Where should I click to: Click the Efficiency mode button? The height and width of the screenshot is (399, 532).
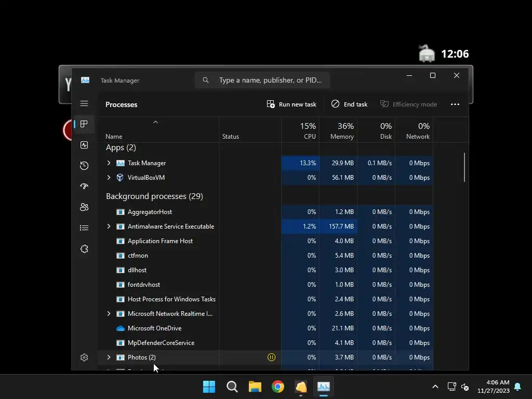(x=408, y=104)
